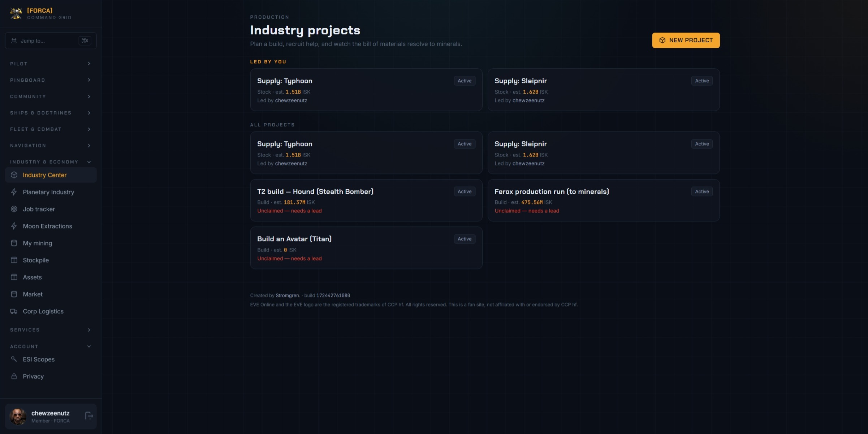The width and height of the screenshot is (868, 434).
Task: Click the cube icon in New Project button
Action: pyautogui.click(x=662, y=40)
